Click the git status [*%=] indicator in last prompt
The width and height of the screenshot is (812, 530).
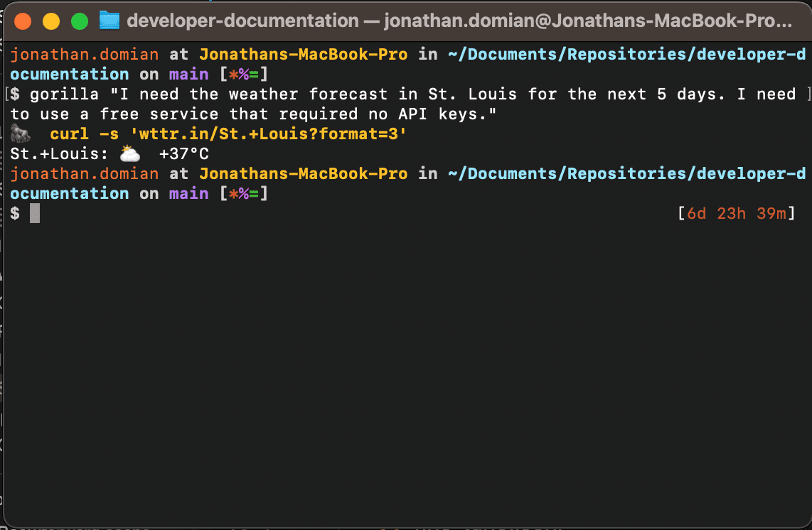(x=243, y=193)
